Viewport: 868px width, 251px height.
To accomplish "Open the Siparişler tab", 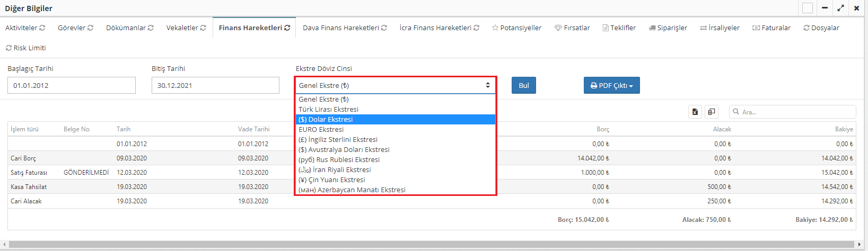I will (x=668, y=28).
